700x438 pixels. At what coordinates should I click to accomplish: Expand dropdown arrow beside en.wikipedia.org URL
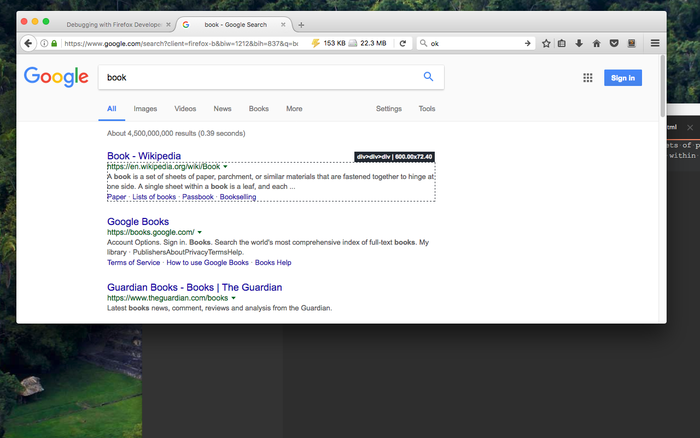point(225,167)
